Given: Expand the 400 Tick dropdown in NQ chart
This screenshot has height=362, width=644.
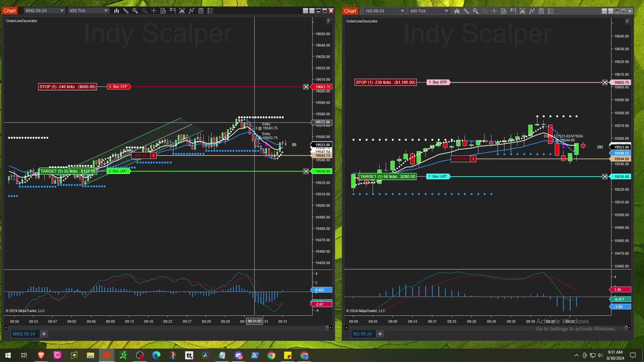Looking at the screenshot, I should [x=429, y=11].
